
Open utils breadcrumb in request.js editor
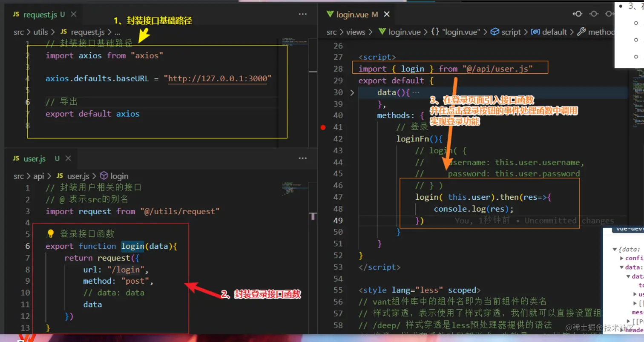pos(40,32)
